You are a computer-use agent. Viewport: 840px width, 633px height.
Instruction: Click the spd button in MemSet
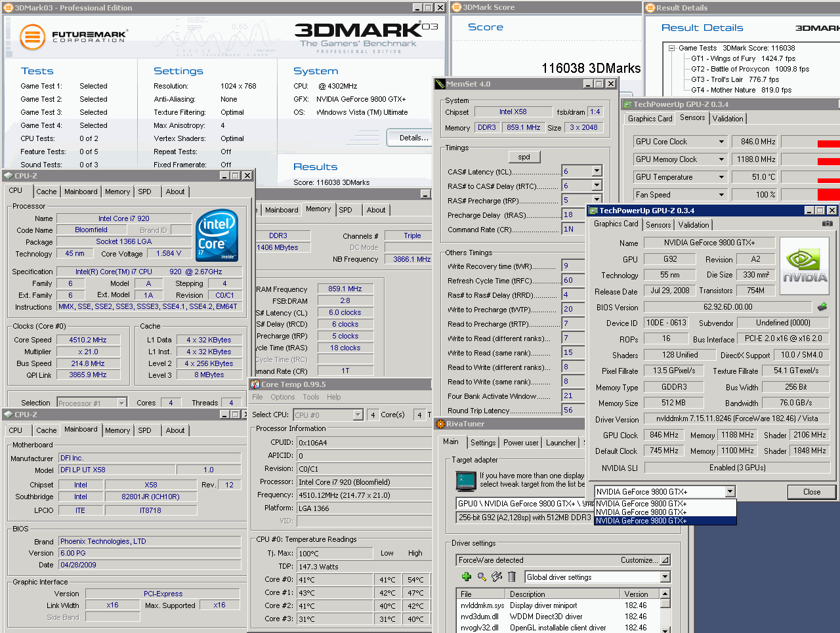click(524, 157)
